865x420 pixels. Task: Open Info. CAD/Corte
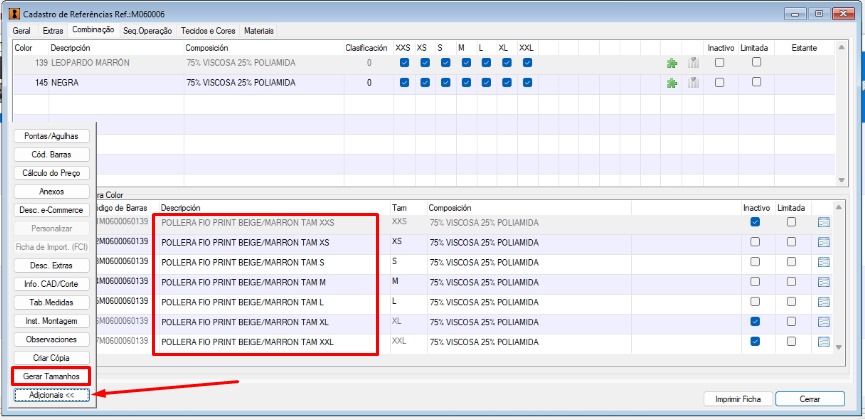coord(52,284)
